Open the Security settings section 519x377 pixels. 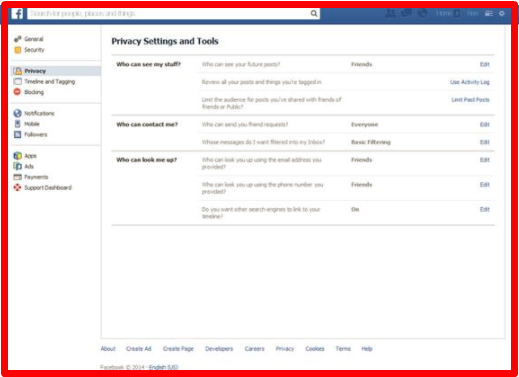[x=34, y=50]
